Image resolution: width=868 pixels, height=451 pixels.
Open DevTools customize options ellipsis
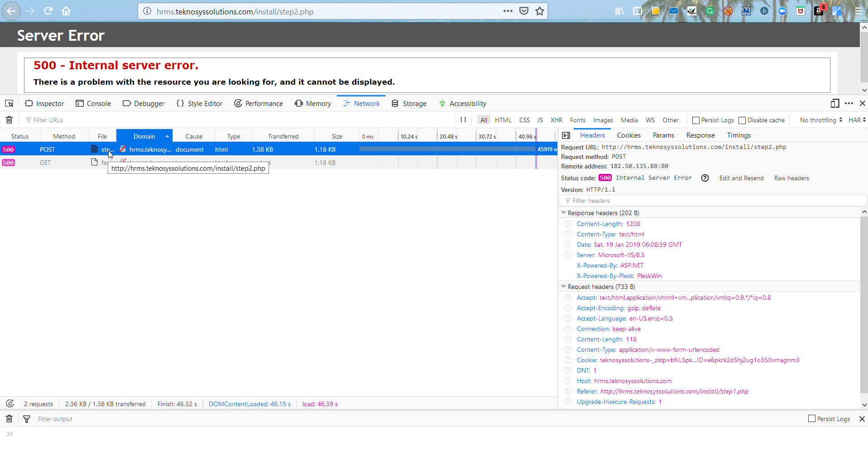849,103
